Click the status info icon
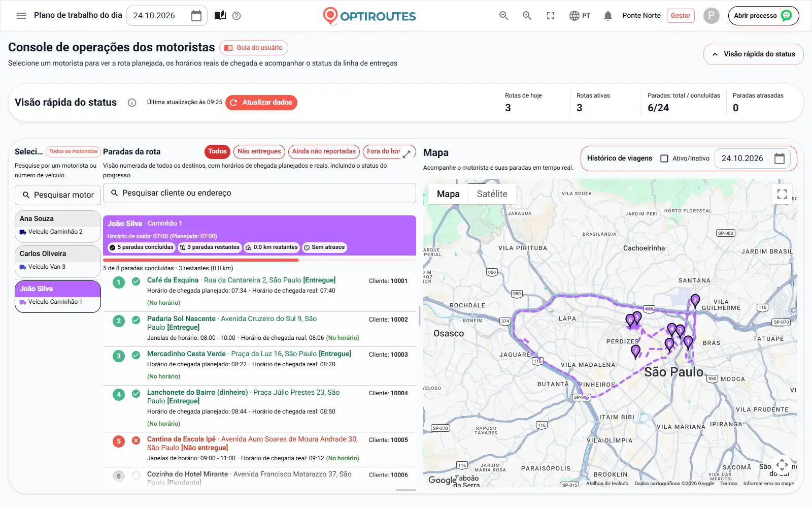812x508 pixels. (132, 103)
